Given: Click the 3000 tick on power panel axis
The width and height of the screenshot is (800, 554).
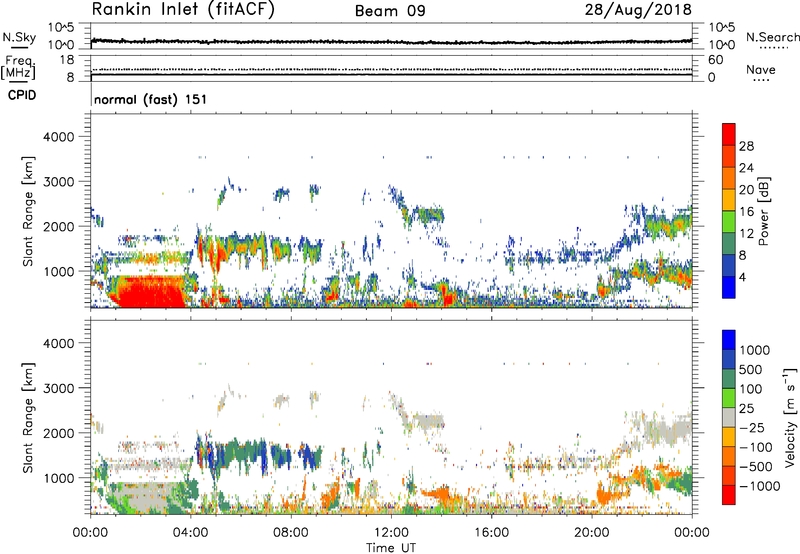Looking at the screenshot, I should [x=58, y=182].
